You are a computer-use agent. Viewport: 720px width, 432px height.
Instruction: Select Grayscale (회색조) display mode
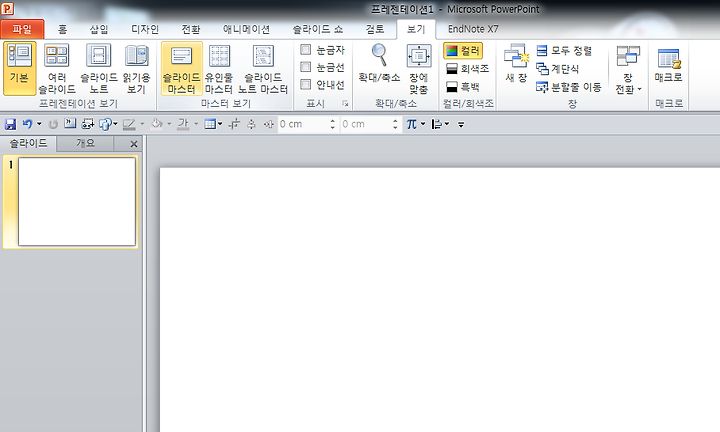[x=467, y=69]
